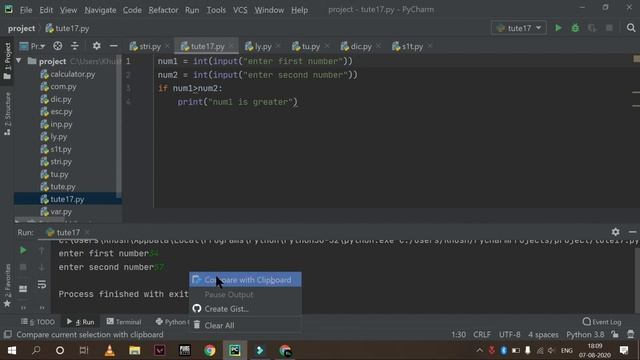The image size is (640, 360).
Task: Click Project panel vertical scrollbar
Action: [119, 127]
